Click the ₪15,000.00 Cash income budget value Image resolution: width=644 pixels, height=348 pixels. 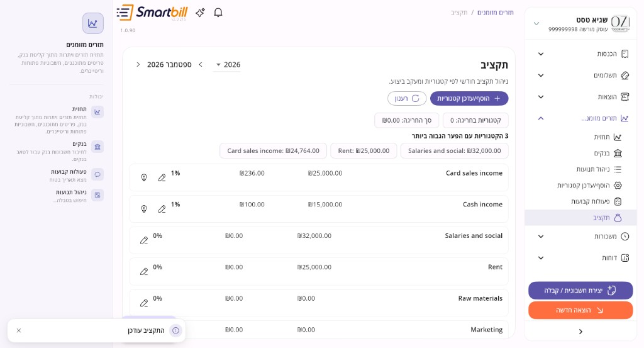coord(325,205)
